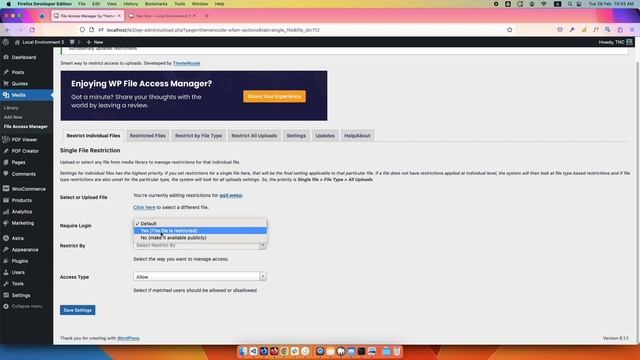Select the 'Default' Require Login option
The height and width of the screenshot is (360, 640).
click(x=200, y=224)
